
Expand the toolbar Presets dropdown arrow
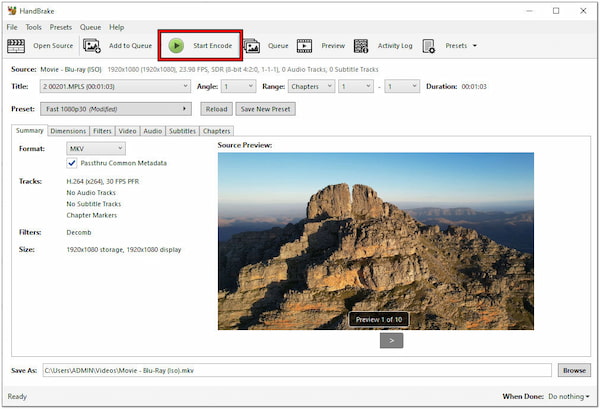(474, 46)
